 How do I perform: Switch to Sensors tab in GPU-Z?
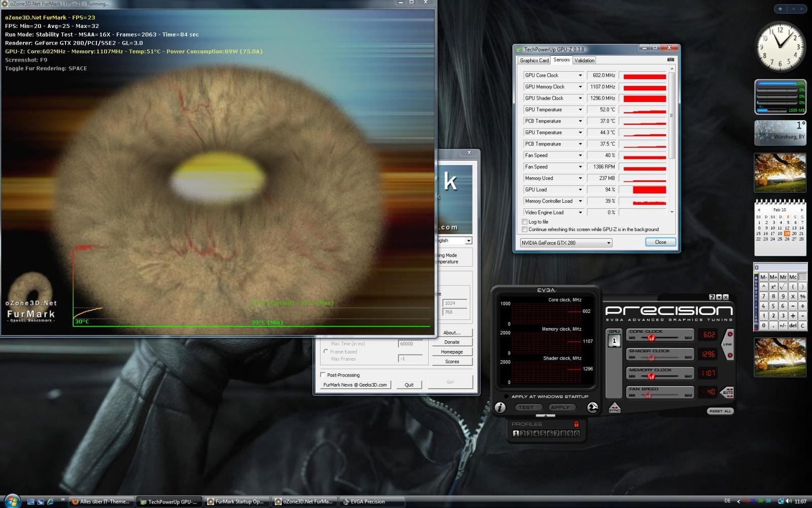561,60
